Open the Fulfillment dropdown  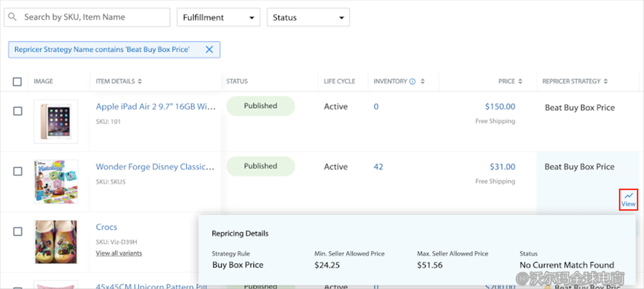pyautogui.click(x=218, y=17)
